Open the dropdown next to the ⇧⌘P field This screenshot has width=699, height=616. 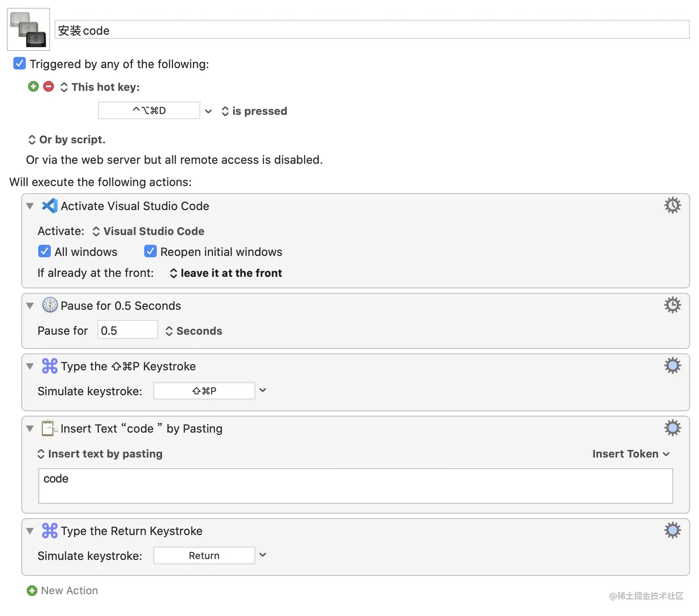pos(263,390)
